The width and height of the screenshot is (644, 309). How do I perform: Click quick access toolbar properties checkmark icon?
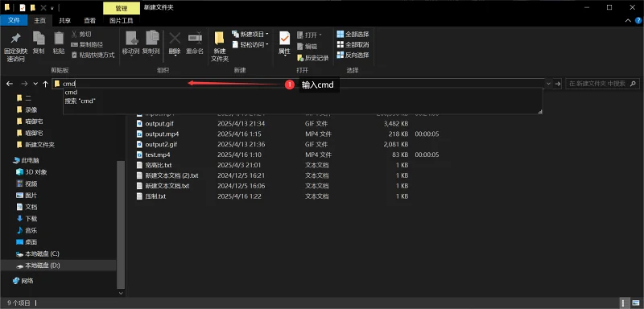click(23, 8)
